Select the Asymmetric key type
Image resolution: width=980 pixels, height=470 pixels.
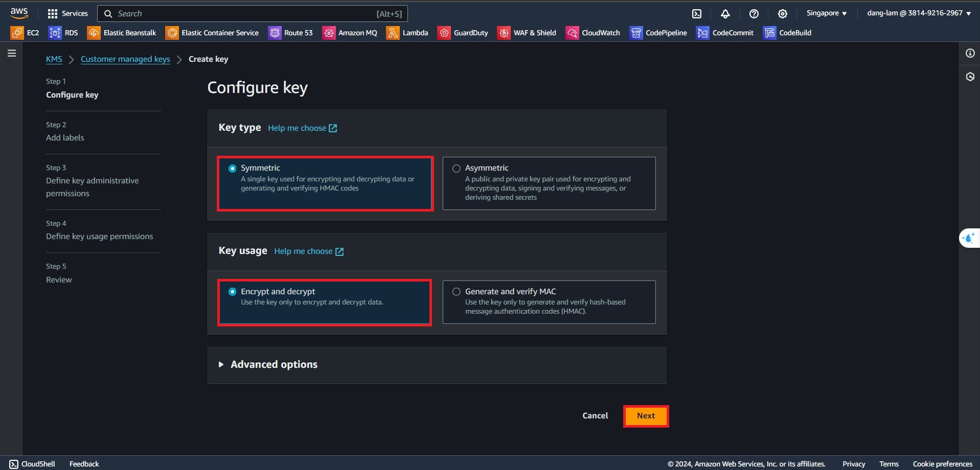tap(457, 168)
